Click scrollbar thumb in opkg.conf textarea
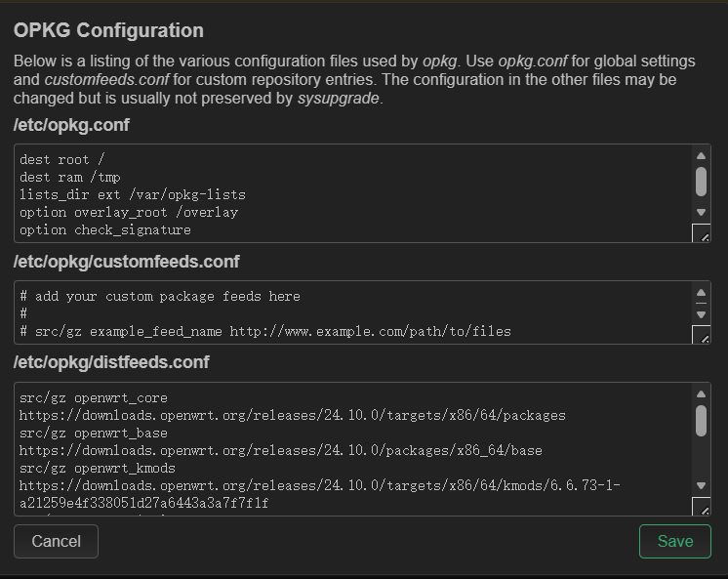This screenshot has height=579, width=728. coord(701,181)
